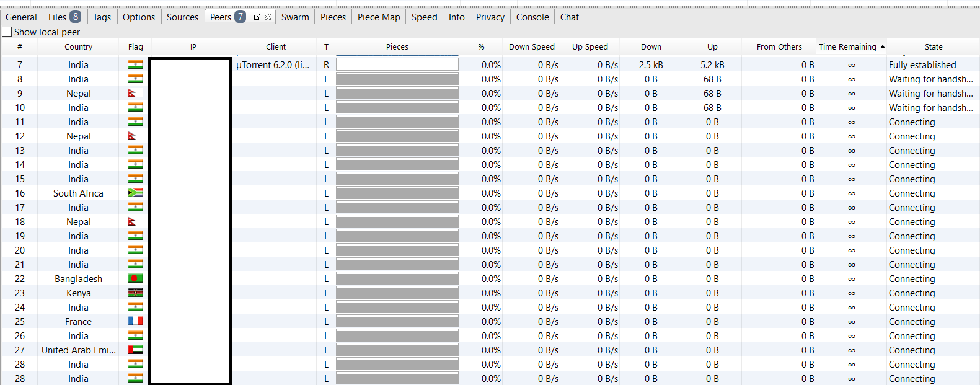This screenshot has width=980, height=385.
Task: Sort by the % column header
Action: pyautogui.click(x=481, y=46)
